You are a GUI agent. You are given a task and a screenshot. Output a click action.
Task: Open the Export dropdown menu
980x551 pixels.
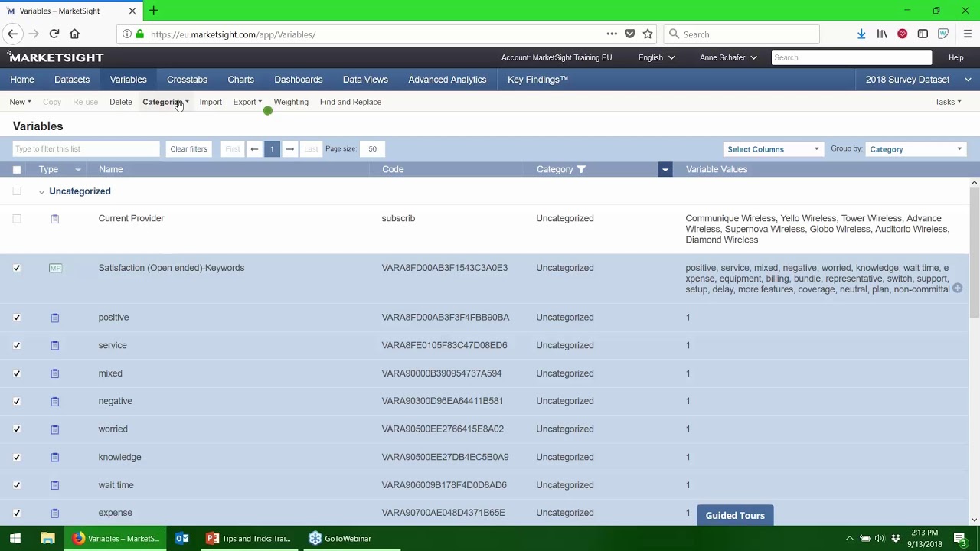click(247, 102)
